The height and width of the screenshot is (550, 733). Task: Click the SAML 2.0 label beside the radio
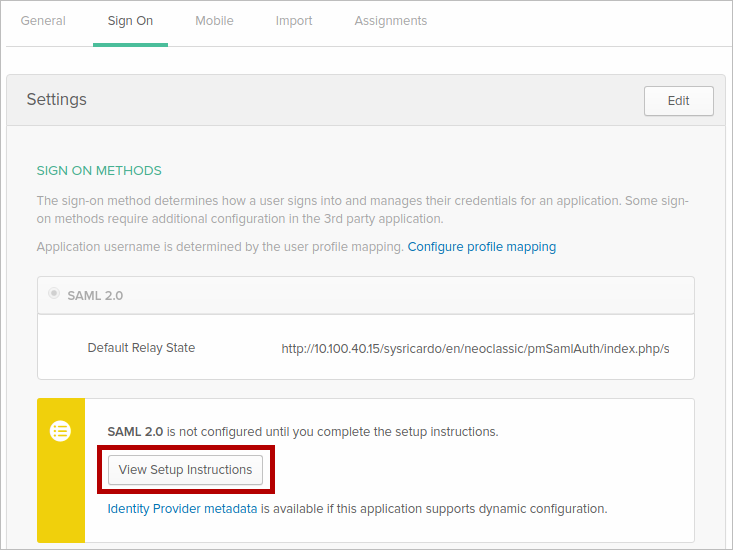95,296
